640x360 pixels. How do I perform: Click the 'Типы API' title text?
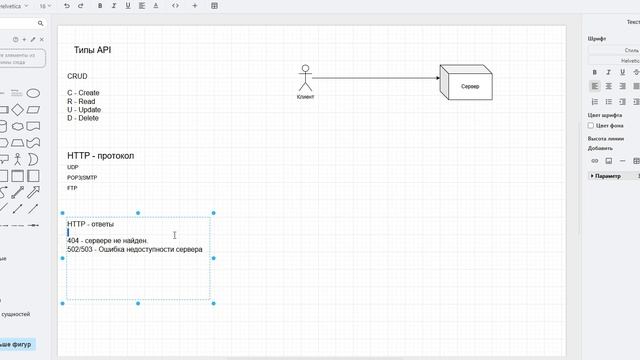click(x=92, y=50)
